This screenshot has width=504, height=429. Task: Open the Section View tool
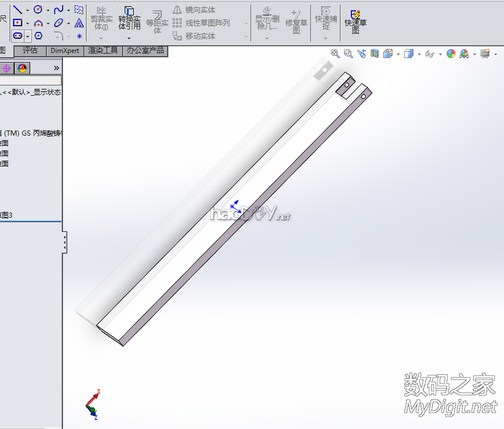pyautogui.click(x=375, y=54)
